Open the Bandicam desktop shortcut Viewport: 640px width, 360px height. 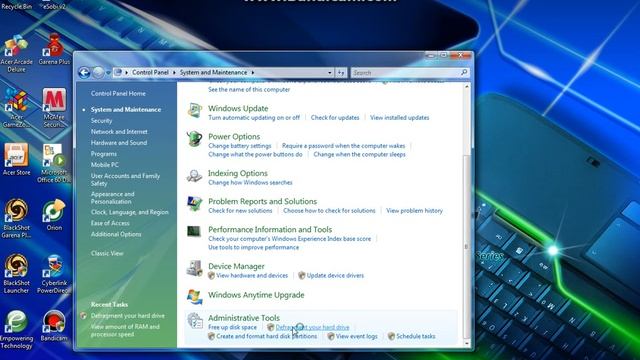coord(54,326)
